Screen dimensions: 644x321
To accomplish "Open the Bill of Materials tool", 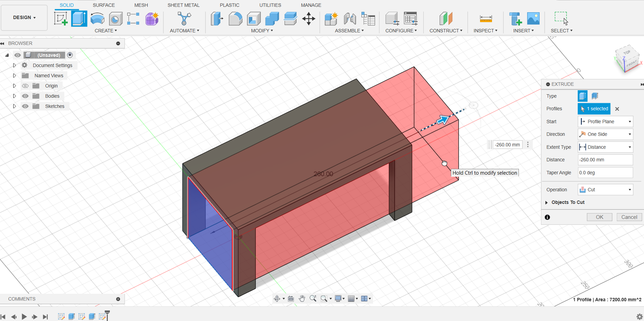I will click(368, 19).
